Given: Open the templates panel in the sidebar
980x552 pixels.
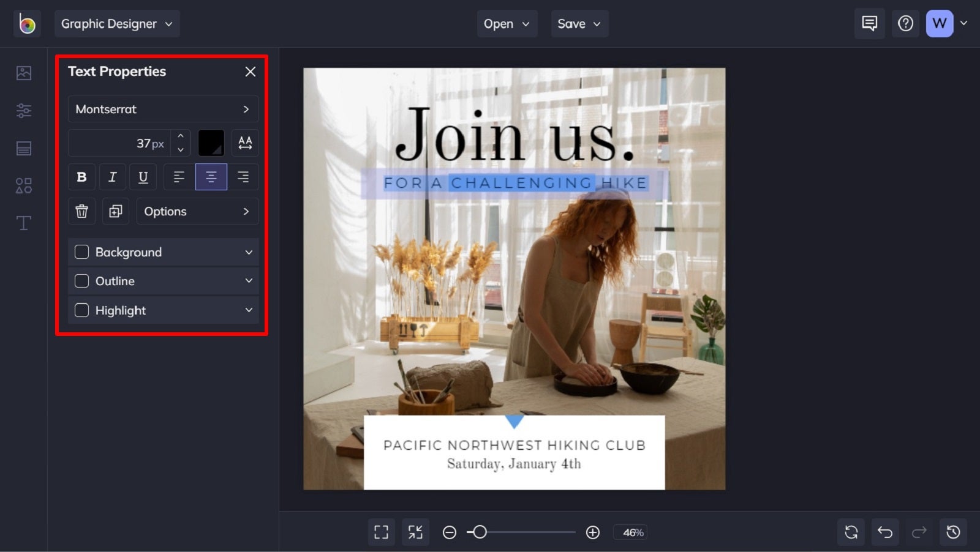Looking at the screenshot, I should [23, 147].
